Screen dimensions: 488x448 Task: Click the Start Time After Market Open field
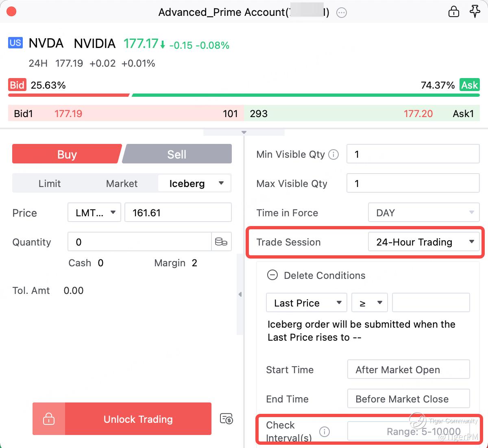(409, 370)
